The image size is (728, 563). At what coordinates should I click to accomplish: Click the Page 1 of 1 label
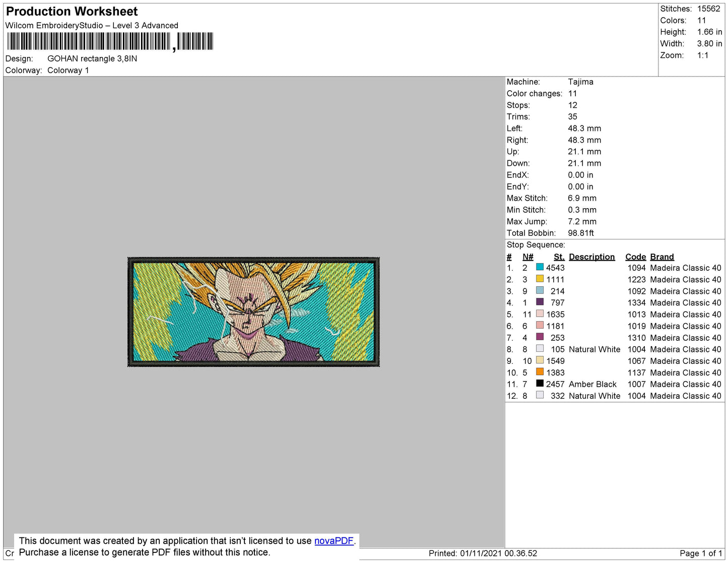(x=701, y=553)
